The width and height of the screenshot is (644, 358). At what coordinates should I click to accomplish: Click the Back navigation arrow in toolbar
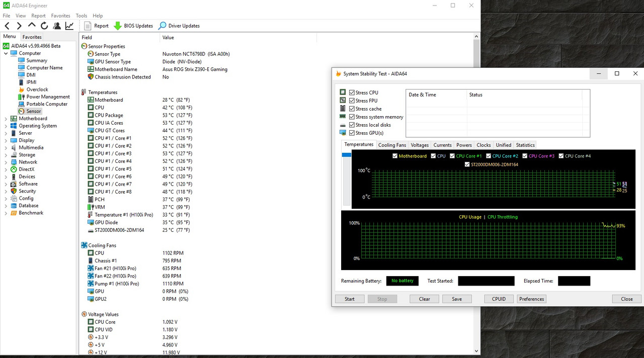pos(7,26)
